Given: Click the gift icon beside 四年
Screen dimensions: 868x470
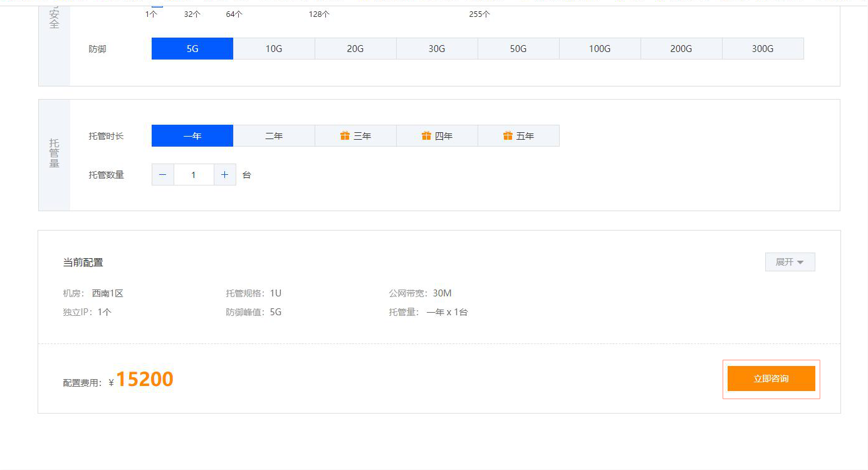Looking at the screenshot, I should pos(426,136).
